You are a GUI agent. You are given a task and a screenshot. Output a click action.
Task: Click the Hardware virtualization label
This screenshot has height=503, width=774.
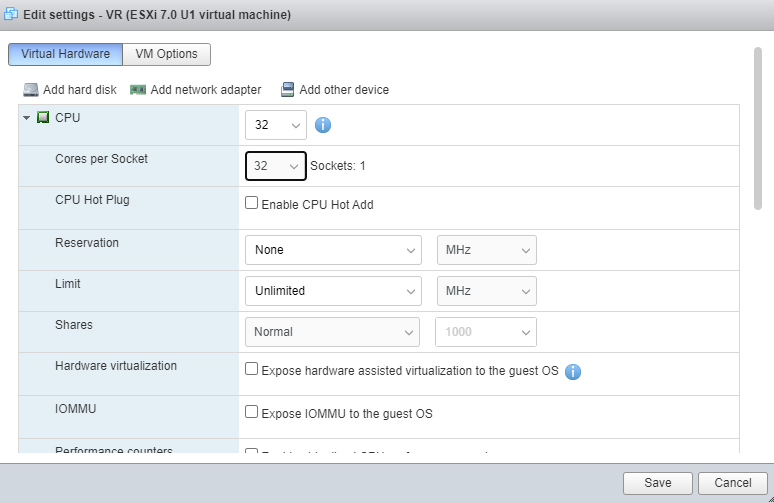click(116, 365)
